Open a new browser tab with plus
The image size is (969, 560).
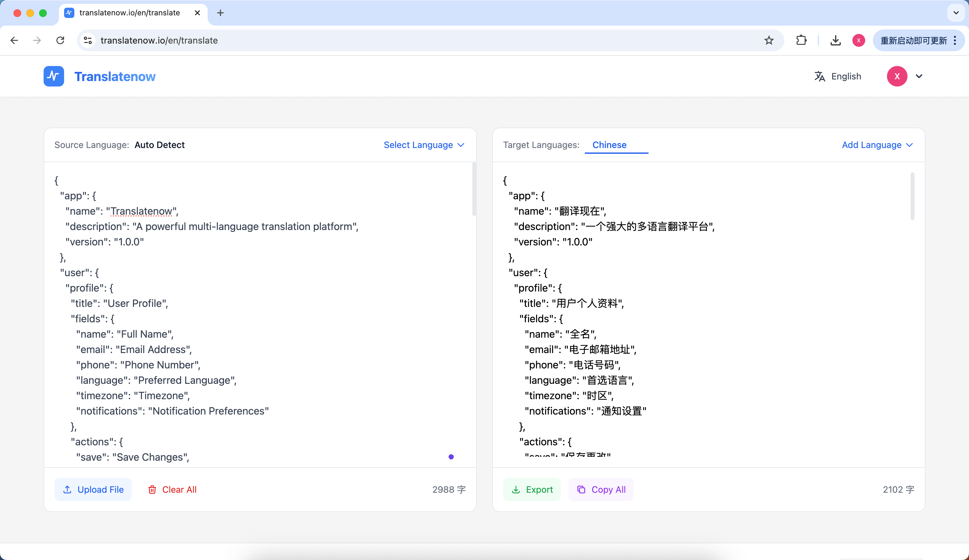[220, 13]
